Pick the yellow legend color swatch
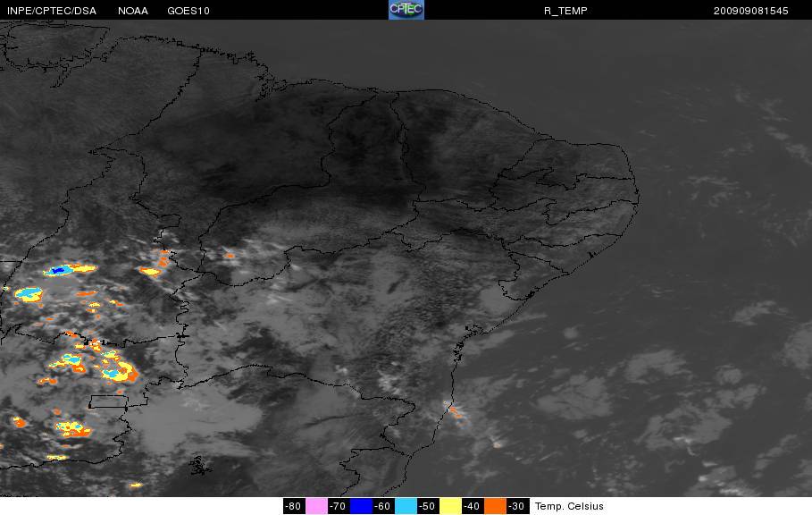812x515 pixels. pyautogui.click(x=450, y=506)
